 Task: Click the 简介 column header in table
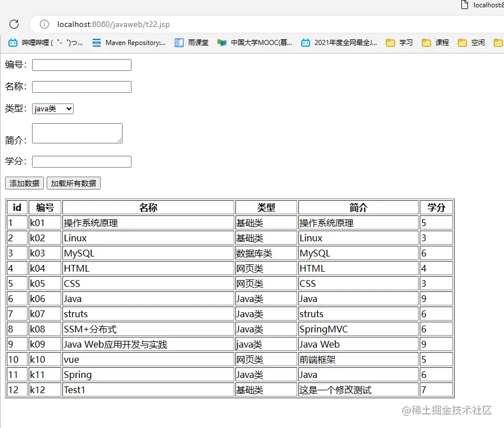pos(358,208)
